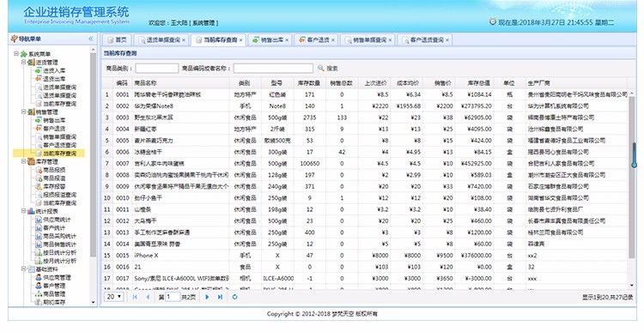644x332 pixels.
Task: Collapse the 导航菜单 side panel
Action: coord(91,39)
